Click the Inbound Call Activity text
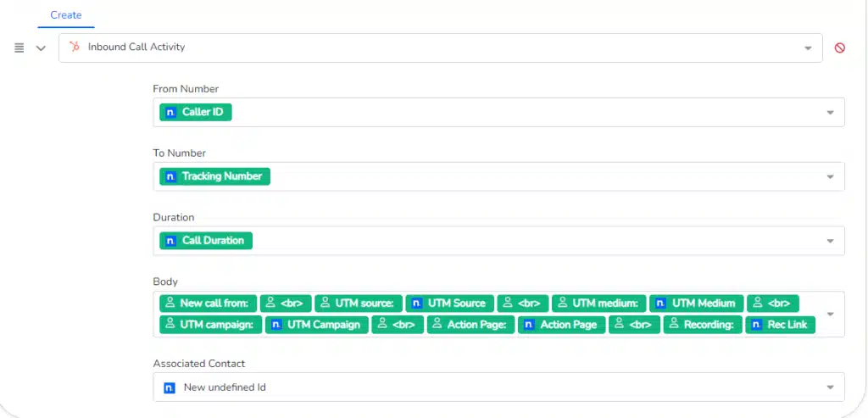Viewport: 868px width, 418px height. [x=136, y=47]
